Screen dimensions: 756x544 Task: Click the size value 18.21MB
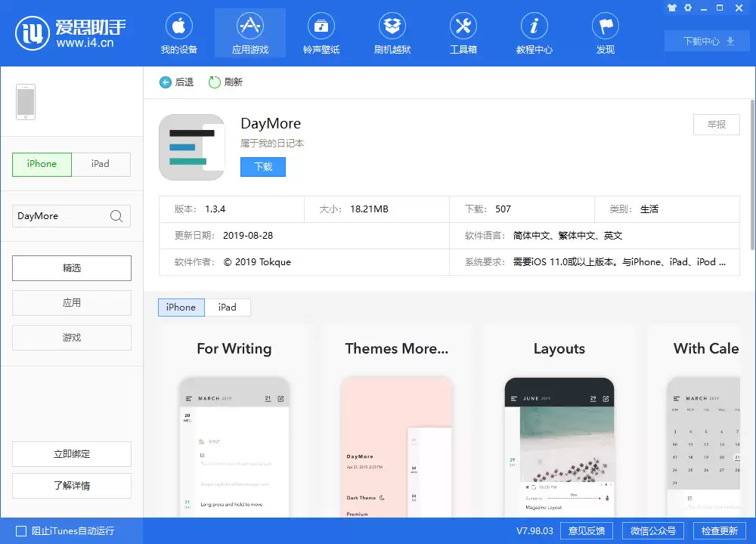click(x=369, y=209)
